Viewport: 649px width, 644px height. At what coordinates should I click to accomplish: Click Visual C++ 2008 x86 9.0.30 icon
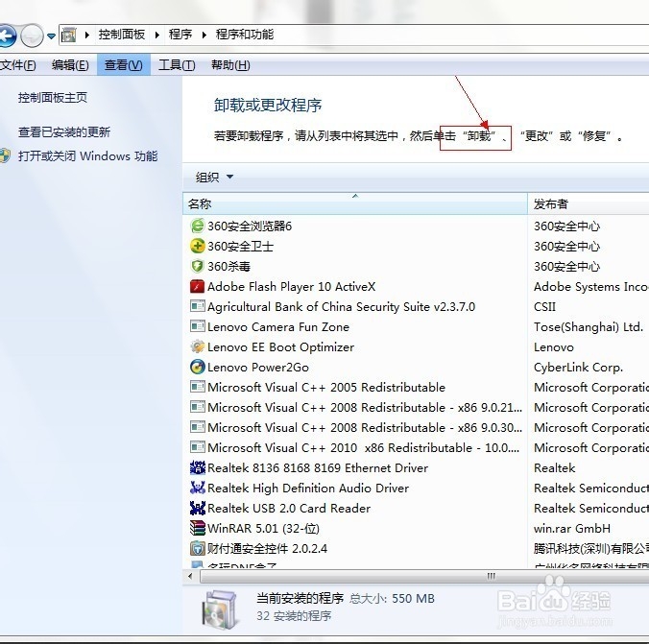pyautogui.click(x=197, y=427)
